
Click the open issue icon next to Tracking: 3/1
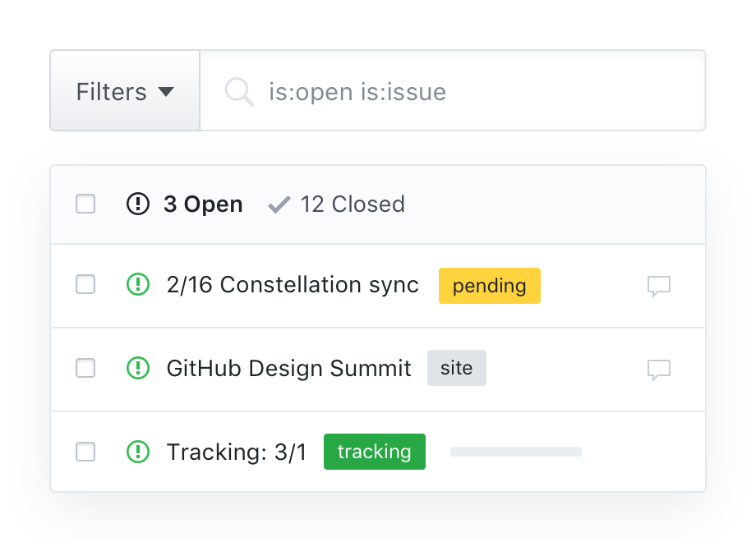tap(138, 452)
